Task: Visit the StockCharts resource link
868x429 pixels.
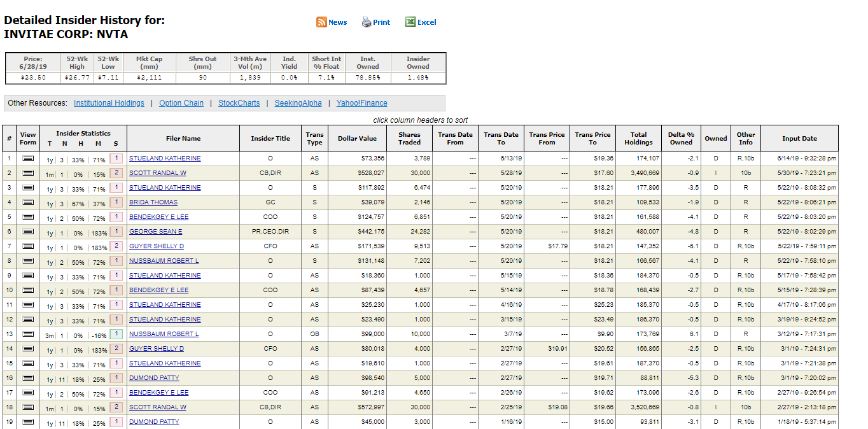Action: click(239, 103)
